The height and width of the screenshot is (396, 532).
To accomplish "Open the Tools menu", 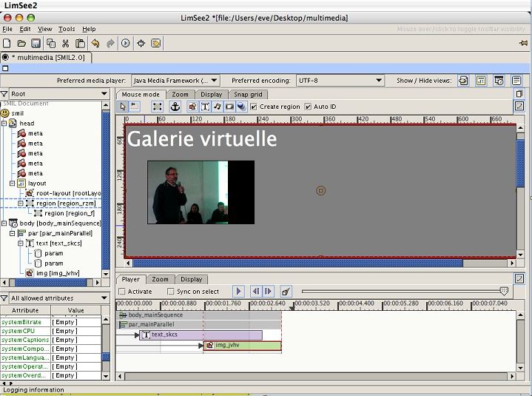I will point(67,29).
